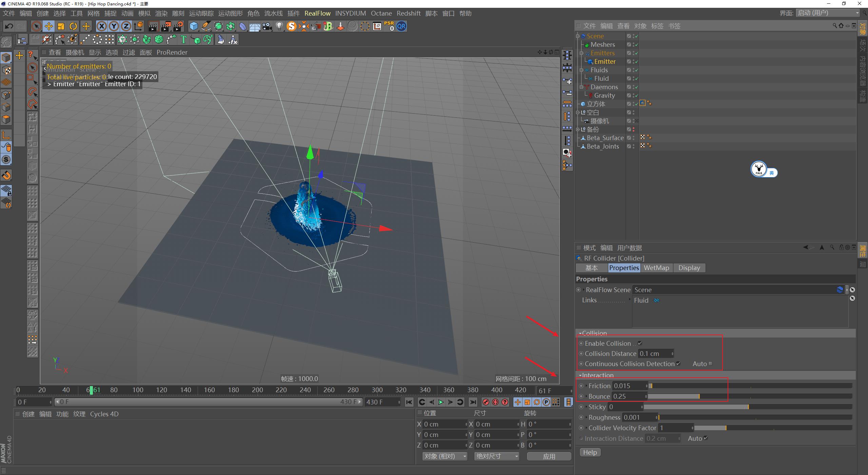868x475 pixels.
Task: Click the Help button in the attributes panel
Action: click(x=590, y=452)
